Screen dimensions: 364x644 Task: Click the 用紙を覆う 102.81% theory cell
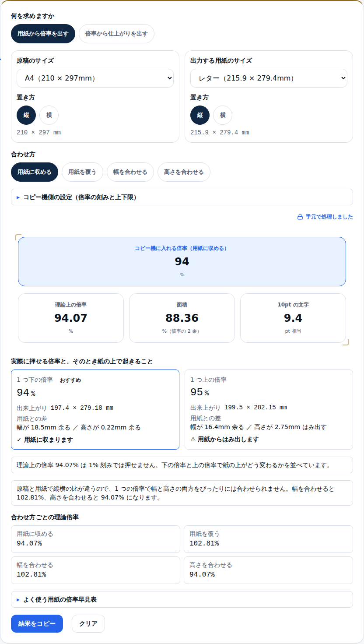pos(268,539)
